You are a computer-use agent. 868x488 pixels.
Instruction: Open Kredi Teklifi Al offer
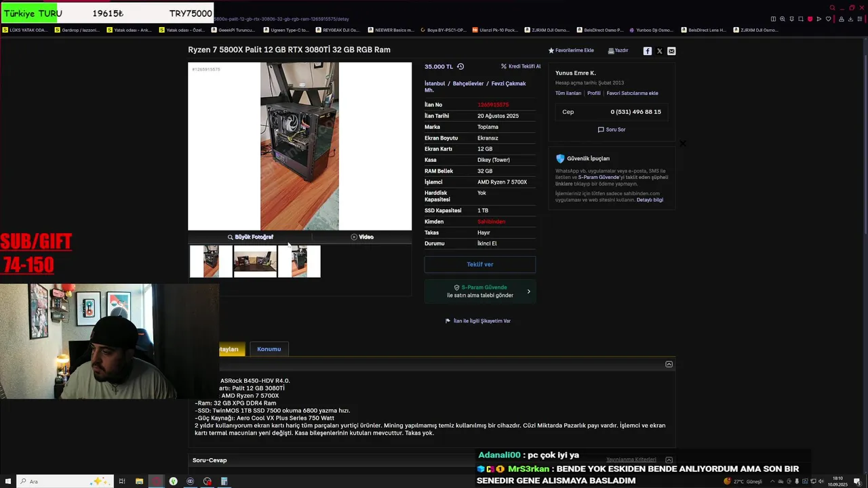point(521,66)
